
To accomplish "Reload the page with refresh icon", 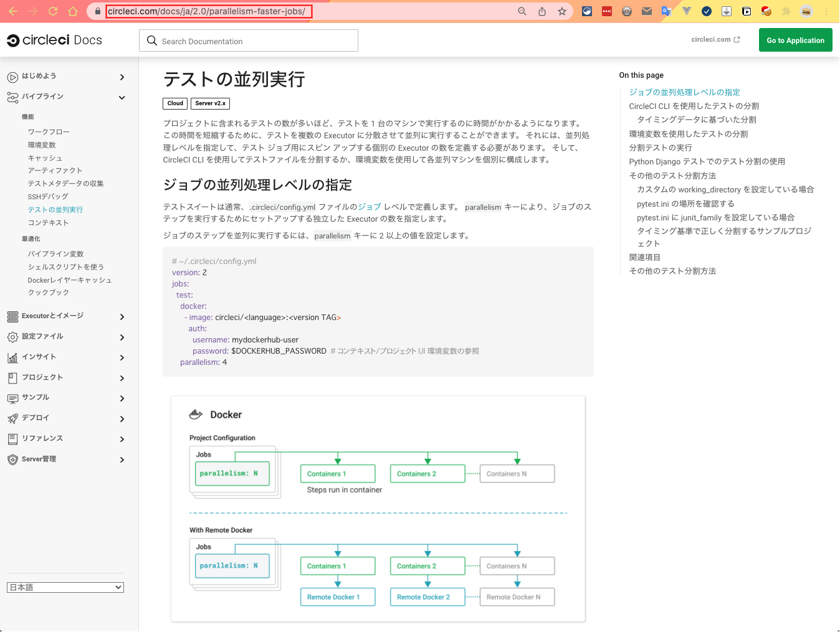I will point(53,11).
